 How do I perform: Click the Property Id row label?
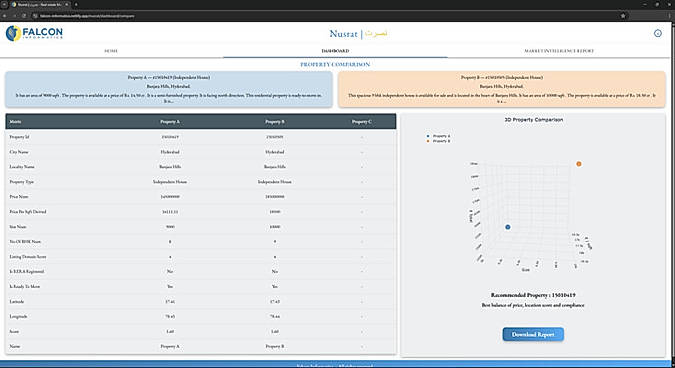tap(19, 137)
